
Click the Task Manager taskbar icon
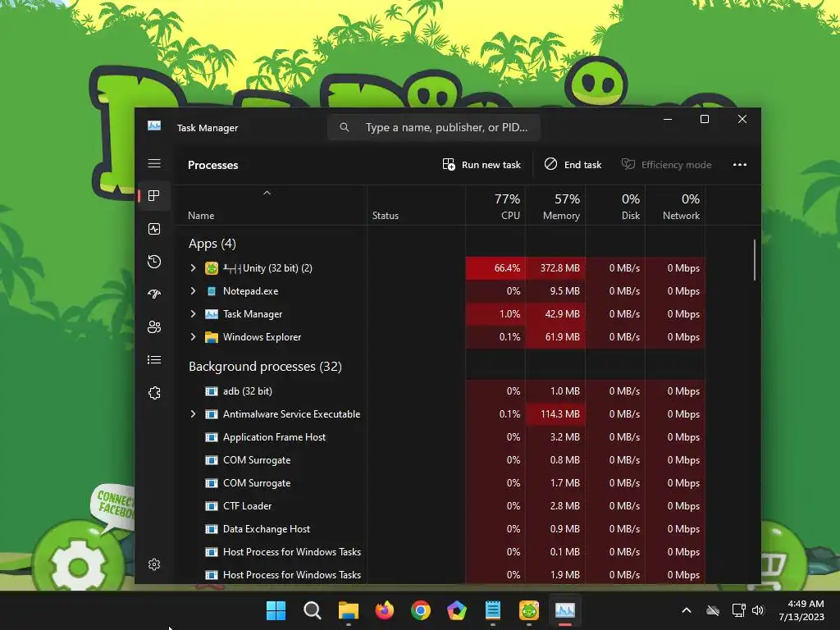point(564,610)
